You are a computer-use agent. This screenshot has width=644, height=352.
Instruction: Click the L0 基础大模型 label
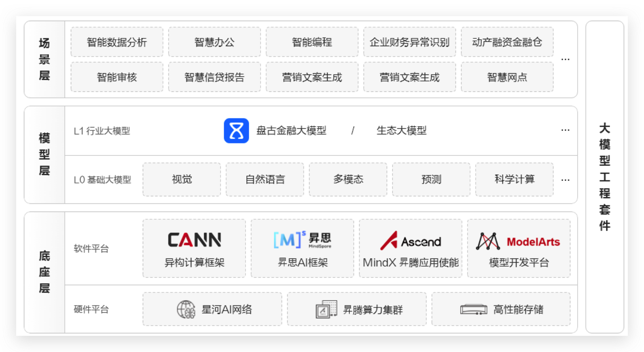[102, 180]
